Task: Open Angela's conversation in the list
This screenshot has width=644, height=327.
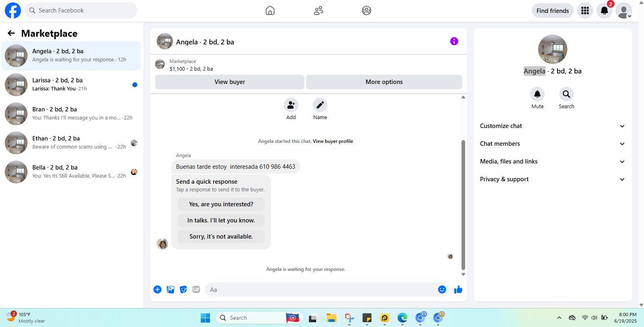Action: [71, 56]
